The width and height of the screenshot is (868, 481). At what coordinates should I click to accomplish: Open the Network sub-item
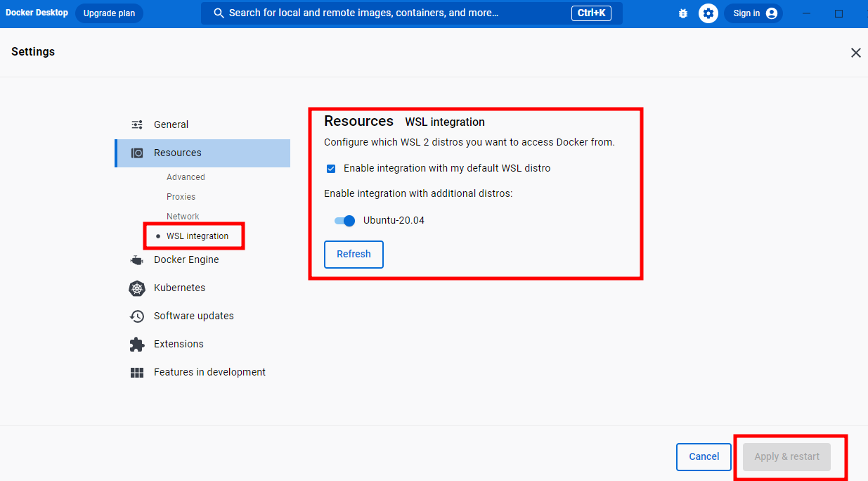tap(183, 217)
